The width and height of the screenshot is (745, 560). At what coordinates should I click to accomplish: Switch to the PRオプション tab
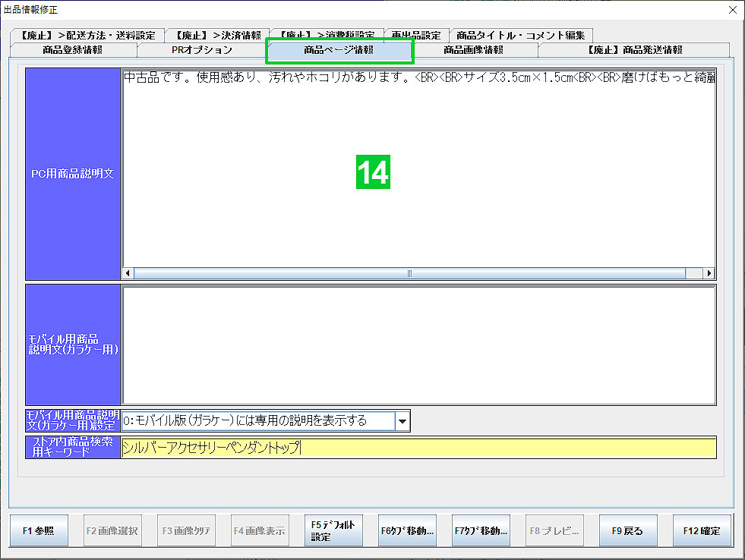pos(201,50)
